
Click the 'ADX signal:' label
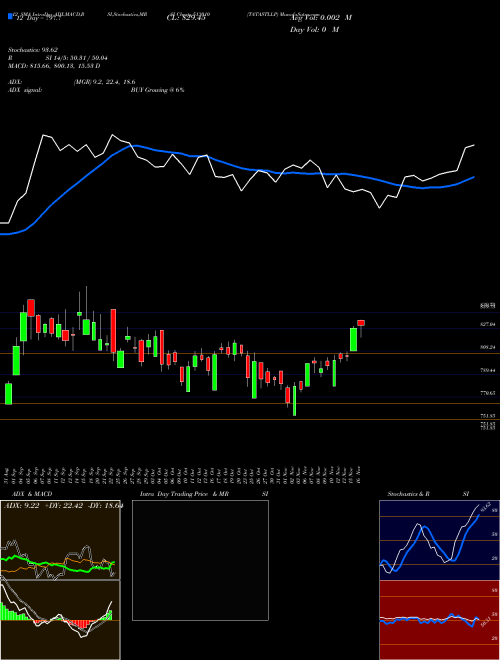click(x=25, y=90)
